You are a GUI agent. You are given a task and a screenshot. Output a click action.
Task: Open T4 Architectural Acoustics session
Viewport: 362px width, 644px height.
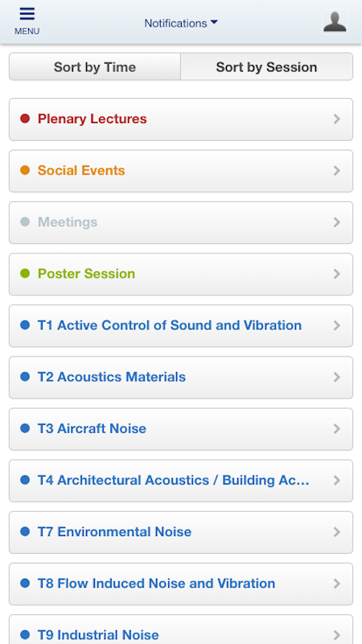[181, 481]
